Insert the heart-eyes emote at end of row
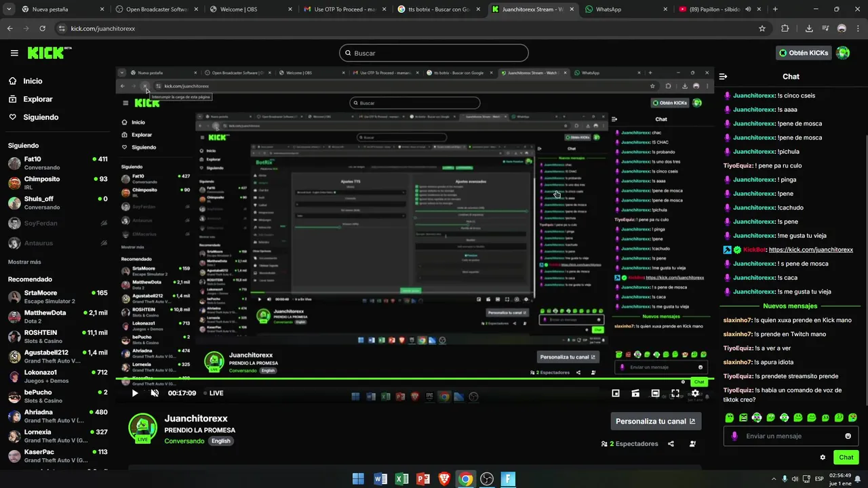The image size is (868, 488). click(852, 418)
